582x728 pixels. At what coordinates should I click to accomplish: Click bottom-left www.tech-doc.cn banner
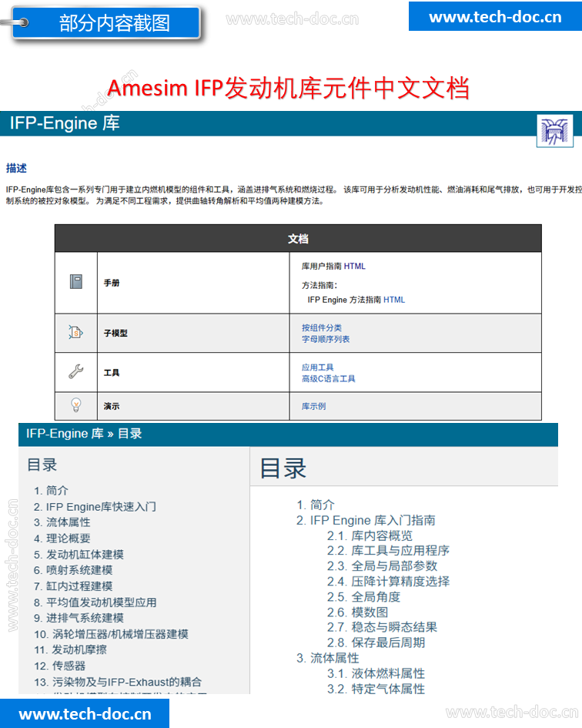(x=85, y=713)
